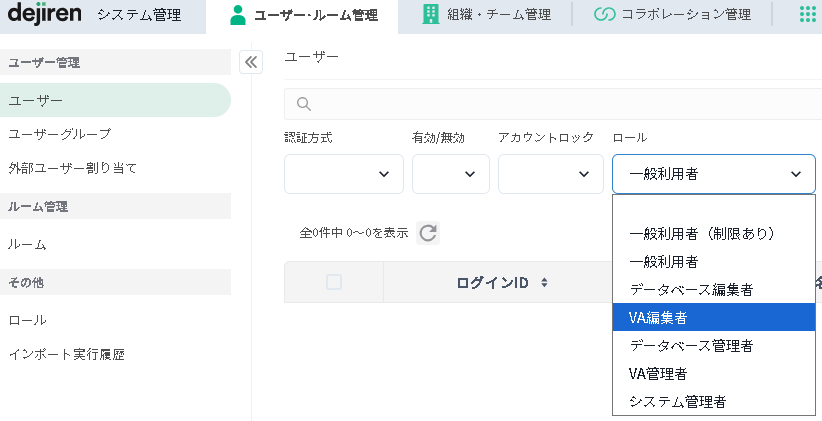Collapse the ロール dropdown showing 一般利用者
Viewport: 822px width, 421px height.
click(713, 174)
